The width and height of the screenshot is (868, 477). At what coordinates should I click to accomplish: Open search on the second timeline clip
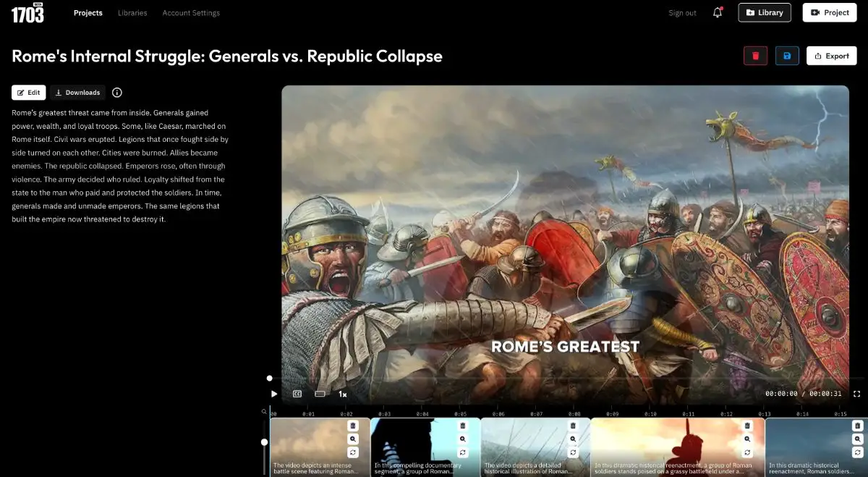point(463,439)
